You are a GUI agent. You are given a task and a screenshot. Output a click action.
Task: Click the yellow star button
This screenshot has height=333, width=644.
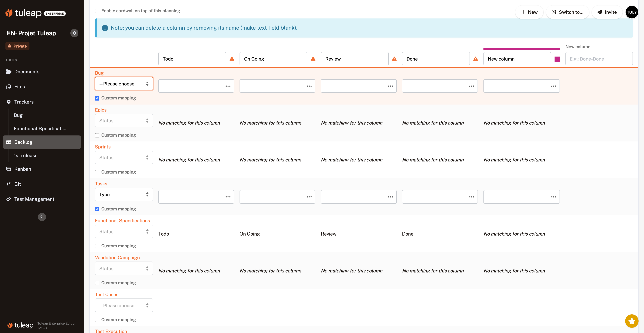[x=631, y=321]
